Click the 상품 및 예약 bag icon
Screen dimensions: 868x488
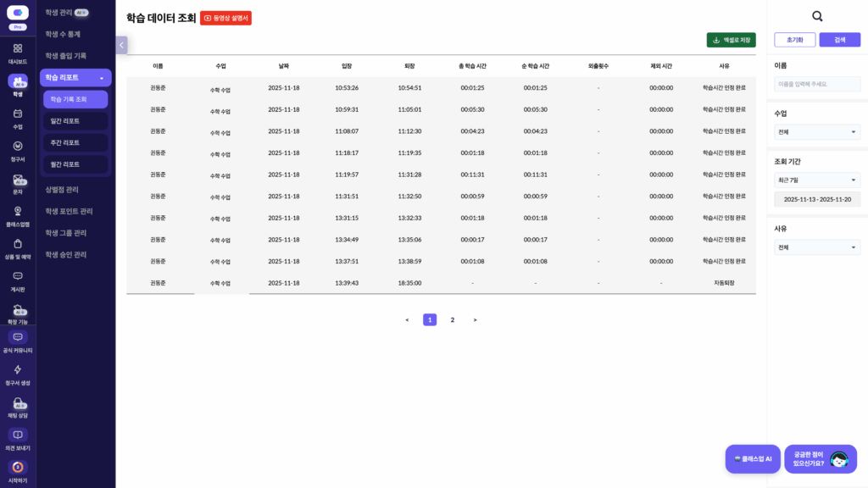tap(18, 244)
